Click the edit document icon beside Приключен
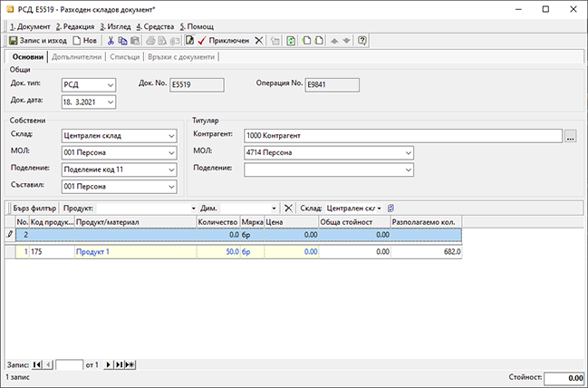 tap(189, 41)
